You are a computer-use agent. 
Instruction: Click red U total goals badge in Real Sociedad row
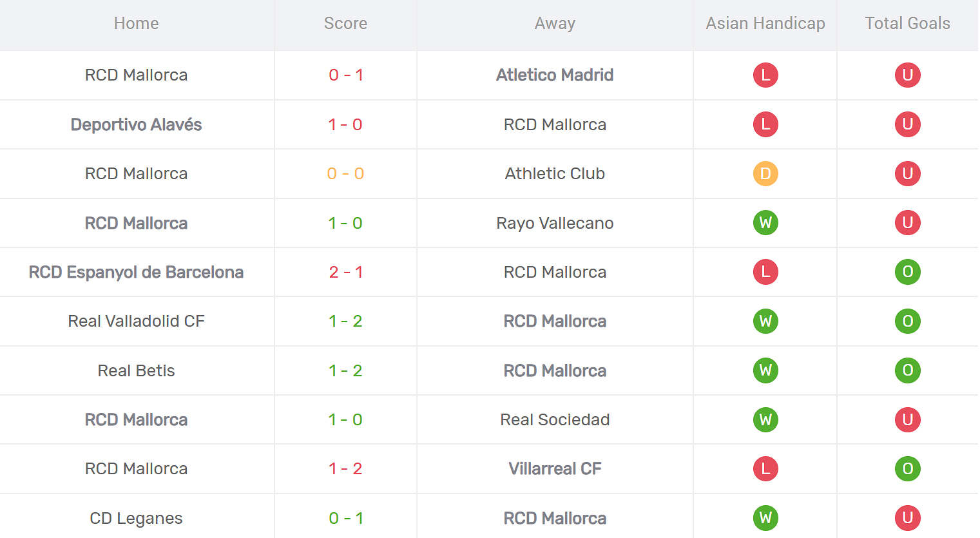click(x=907, y=419)
